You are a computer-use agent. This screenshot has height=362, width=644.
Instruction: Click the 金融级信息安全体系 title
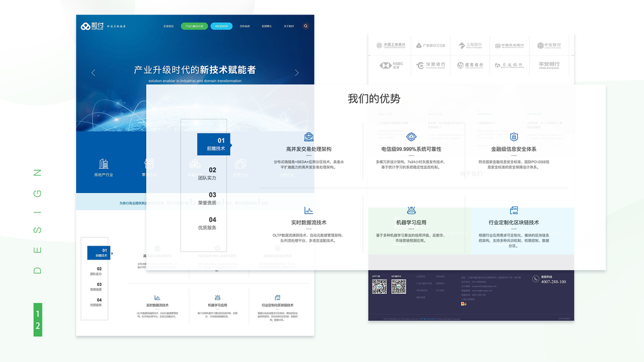pyautogui.click(x=514, y=149)
